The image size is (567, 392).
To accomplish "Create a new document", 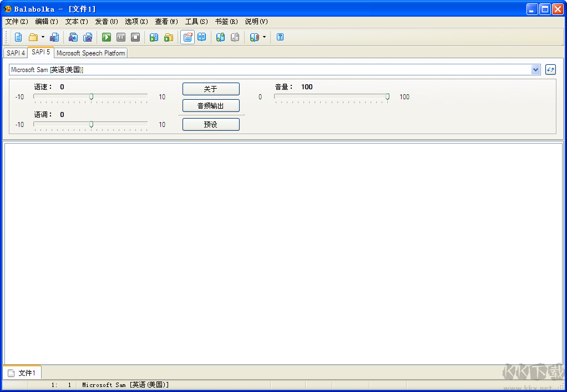I will [x=17, y=37].
